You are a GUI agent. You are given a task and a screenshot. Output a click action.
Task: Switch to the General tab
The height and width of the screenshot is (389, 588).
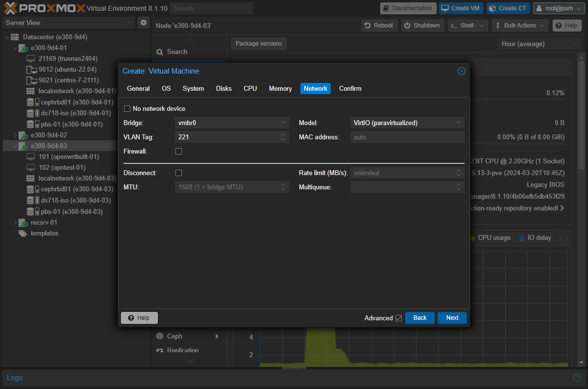[138, 89]
